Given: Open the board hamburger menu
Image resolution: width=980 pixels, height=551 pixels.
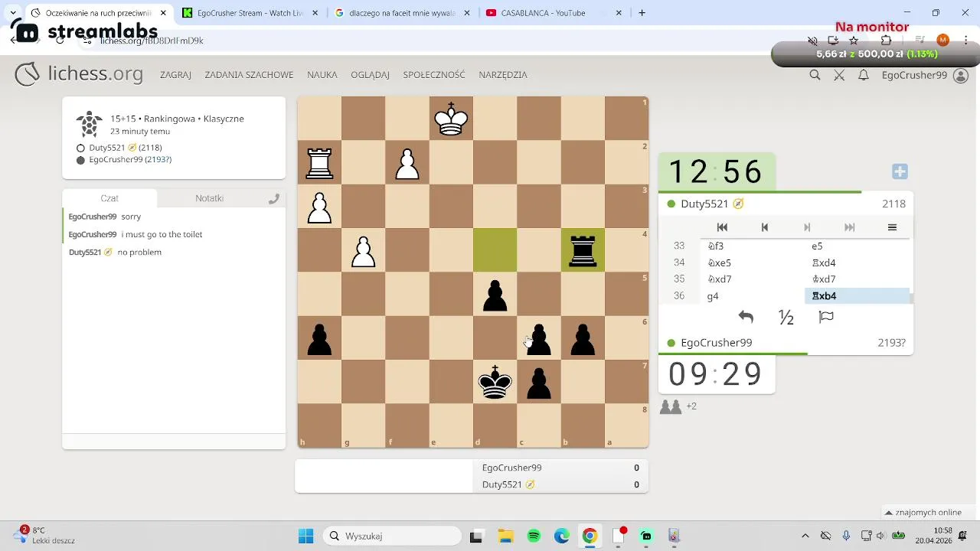Looking at the screenshot, I should coord(892,227).
